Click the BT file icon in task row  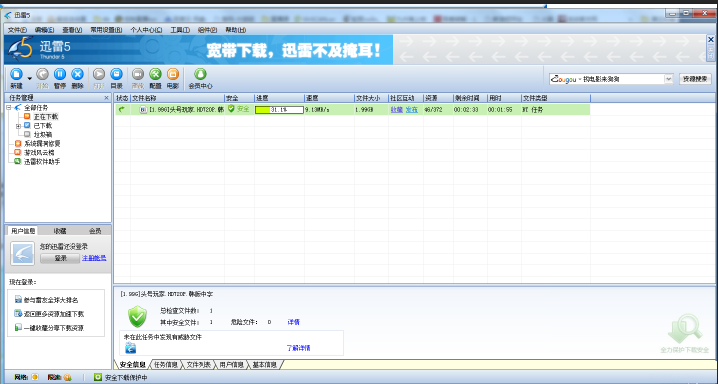pyautogui.click(x=143, y=110)
